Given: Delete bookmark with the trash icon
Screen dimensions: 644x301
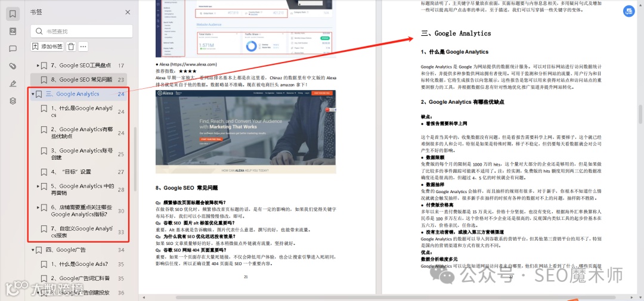Looking at the screenshot, I should pos(71,46).
